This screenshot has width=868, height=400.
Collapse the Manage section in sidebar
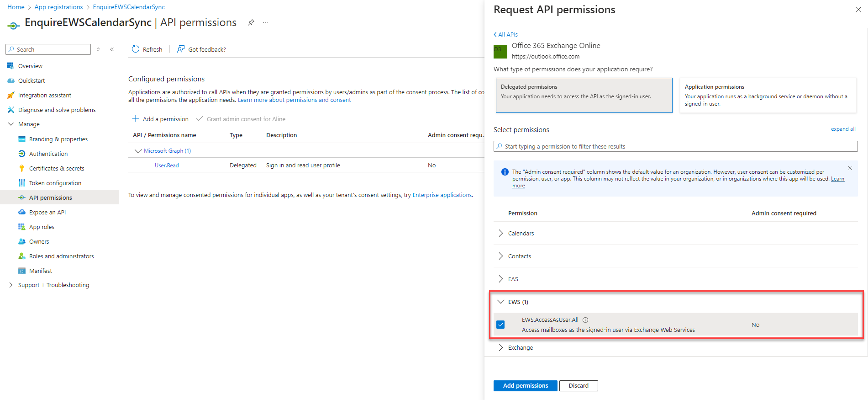pyautogui.click(x=11, y=124)
